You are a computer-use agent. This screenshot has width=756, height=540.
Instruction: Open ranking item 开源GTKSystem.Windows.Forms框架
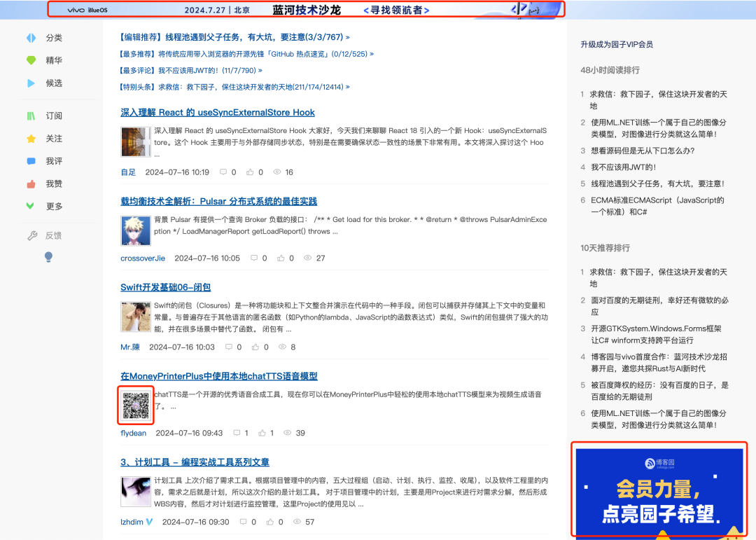pos(656,334)
